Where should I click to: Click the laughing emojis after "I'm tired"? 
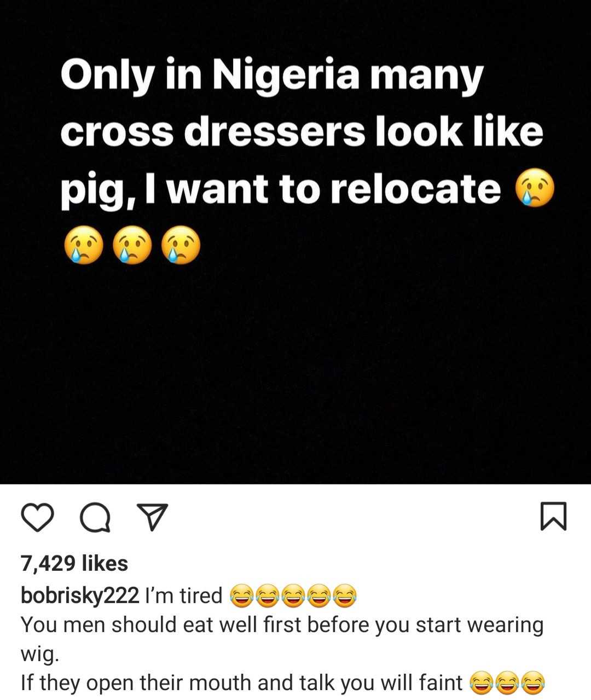[x=293, y=595]
